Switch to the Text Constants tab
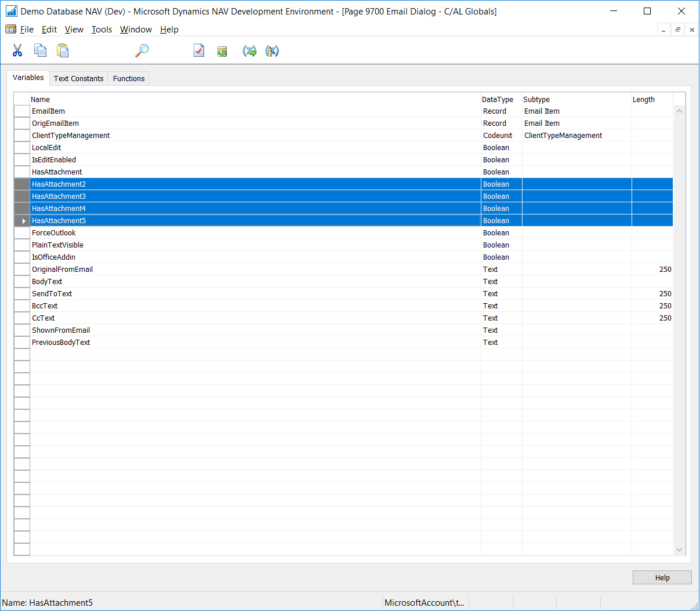This screenshot has height=611, width=700. 78,79
